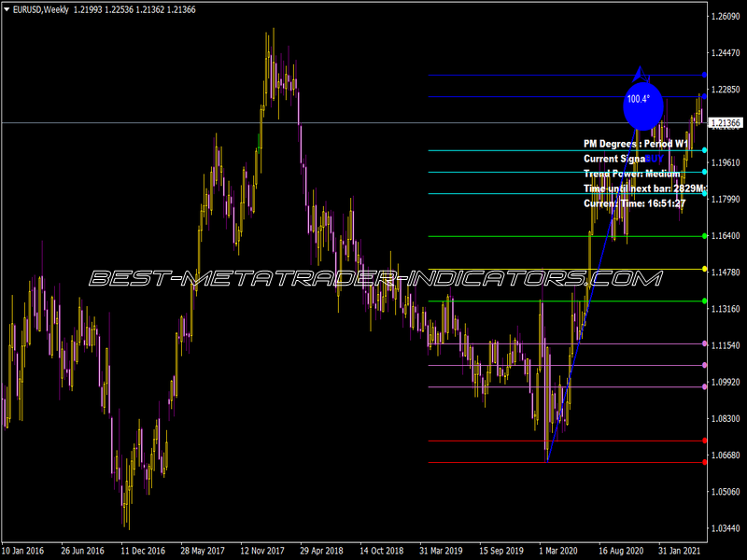Select the lower green level dot near 1.13160
The image size is (747, 560).
pos(705,301)
